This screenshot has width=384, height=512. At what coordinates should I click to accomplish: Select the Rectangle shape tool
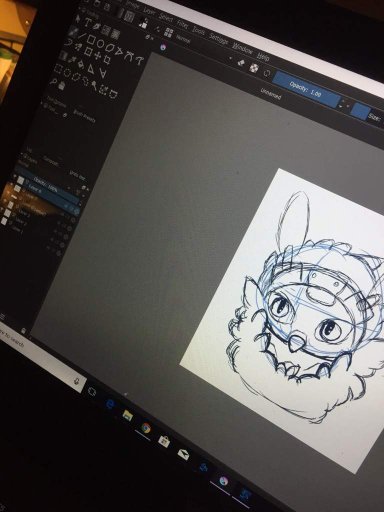pos(91,40)
